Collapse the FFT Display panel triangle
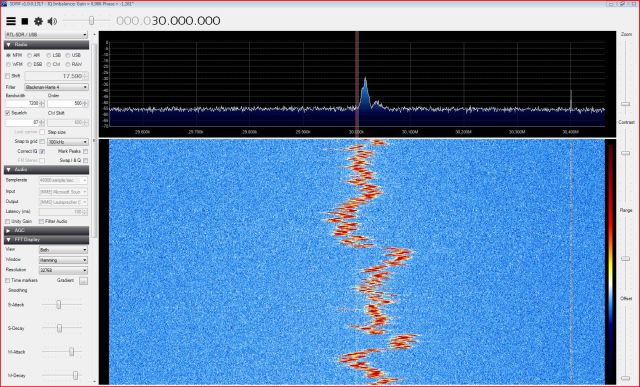 click(9, 240)
